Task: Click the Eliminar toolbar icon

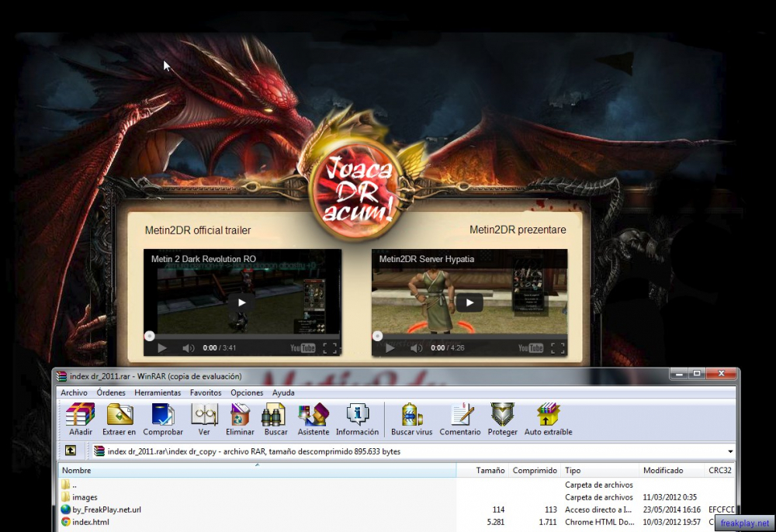Action: tap(240, 418)
